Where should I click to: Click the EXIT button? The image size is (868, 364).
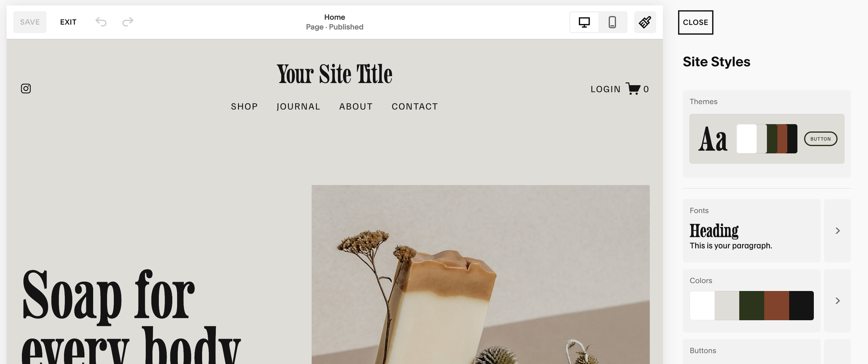point(68,22)
